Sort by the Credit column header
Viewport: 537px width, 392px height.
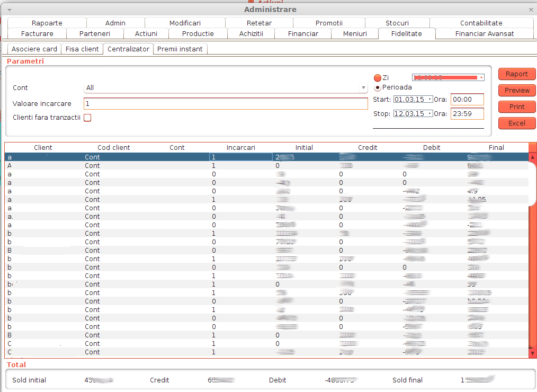[368, 148]
